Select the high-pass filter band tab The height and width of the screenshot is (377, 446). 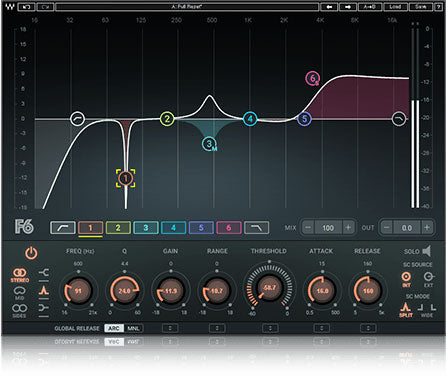(x=63, y=228)
